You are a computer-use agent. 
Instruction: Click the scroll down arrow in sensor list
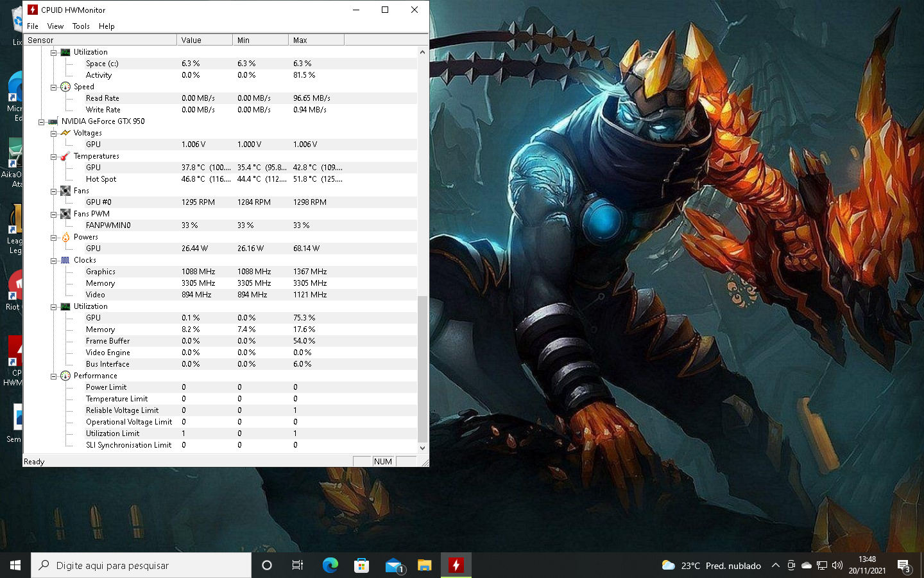[422, 448]
